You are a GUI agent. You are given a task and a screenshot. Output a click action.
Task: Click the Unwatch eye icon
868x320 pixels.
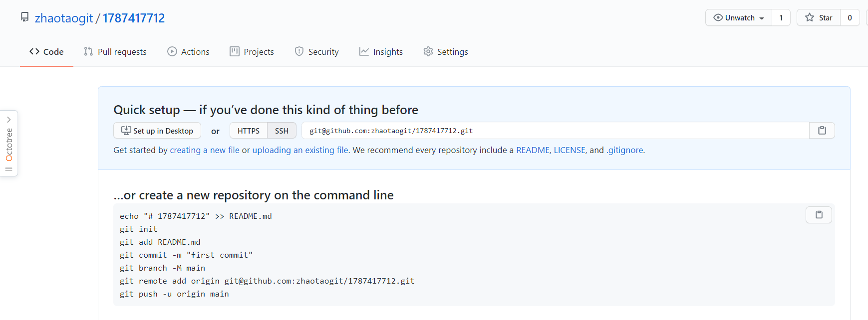718,17
